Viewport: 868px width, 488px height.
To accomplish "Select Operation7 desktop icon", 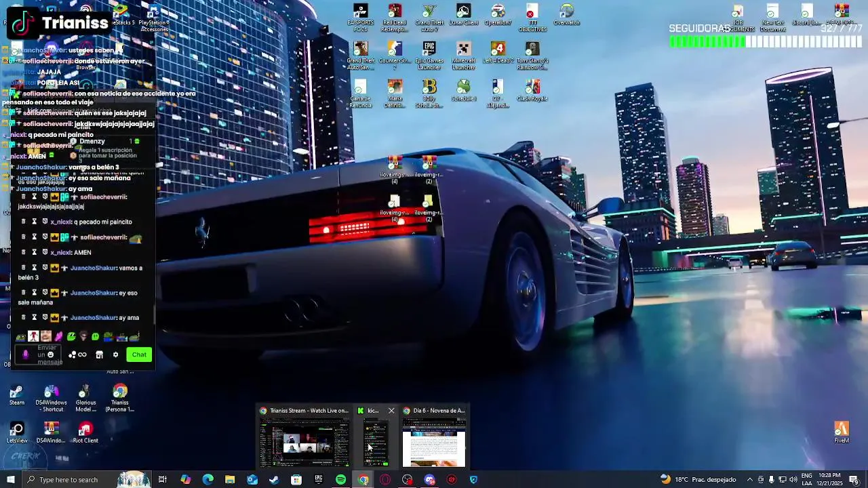I will pos(498,15).
